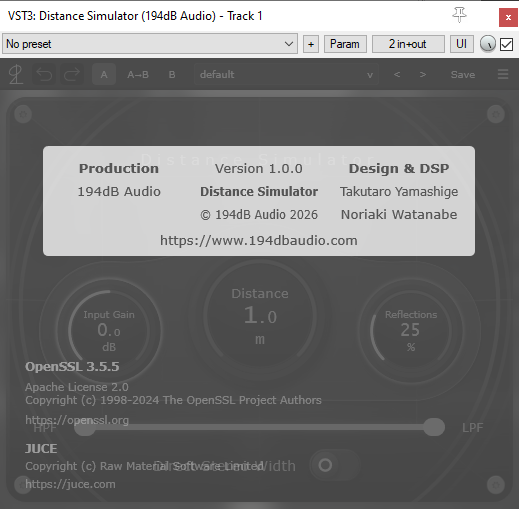Click the Distance knob

pyautogui.click(x=260, y=315)
